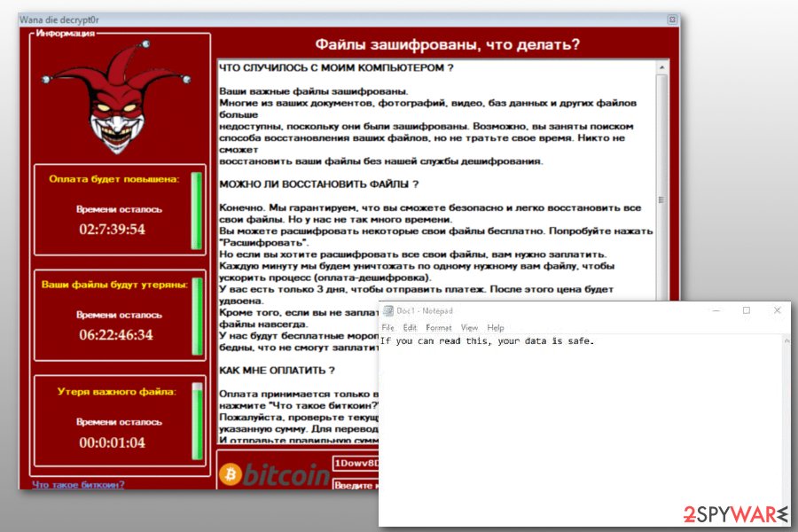798x532 pixels.
Task: Click the 'Утеря важного файла:' label
Action: coord(116,391)
